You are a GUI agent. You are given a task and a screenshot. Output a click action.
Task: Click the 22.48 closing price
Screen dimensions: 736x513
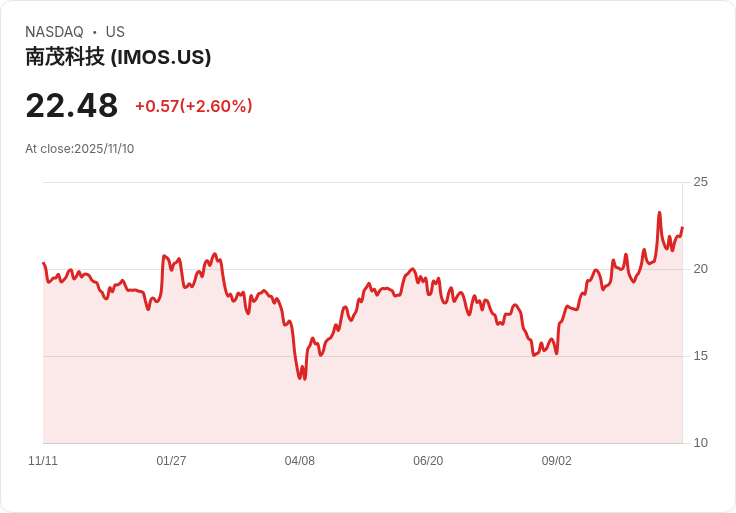tap(72, 106)
